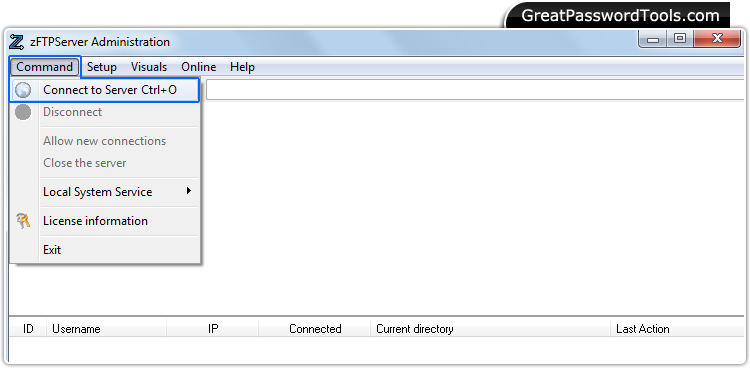Open License information
This screenshot has height=368, width=750.
click(x=104, y=221)
